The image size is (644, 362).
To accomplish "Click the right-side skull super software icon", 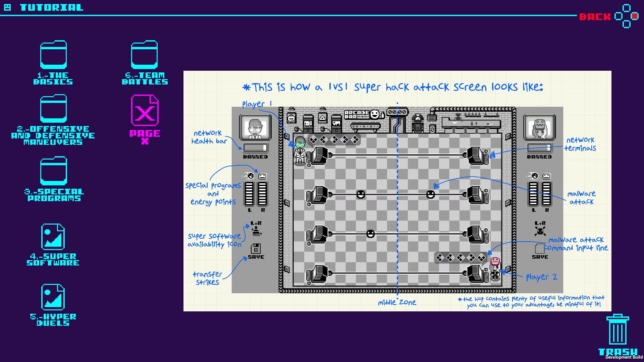I will coord(540,231).
